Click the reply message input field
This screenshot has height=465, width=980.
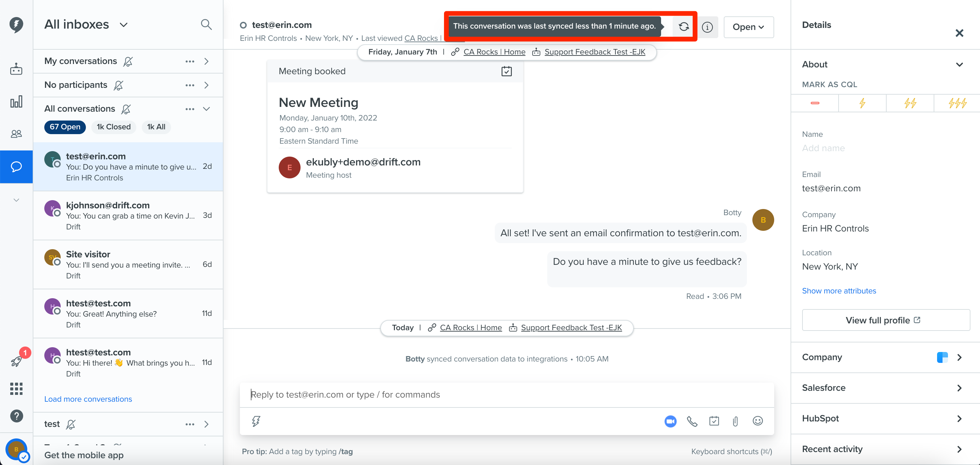click(507, 395)
